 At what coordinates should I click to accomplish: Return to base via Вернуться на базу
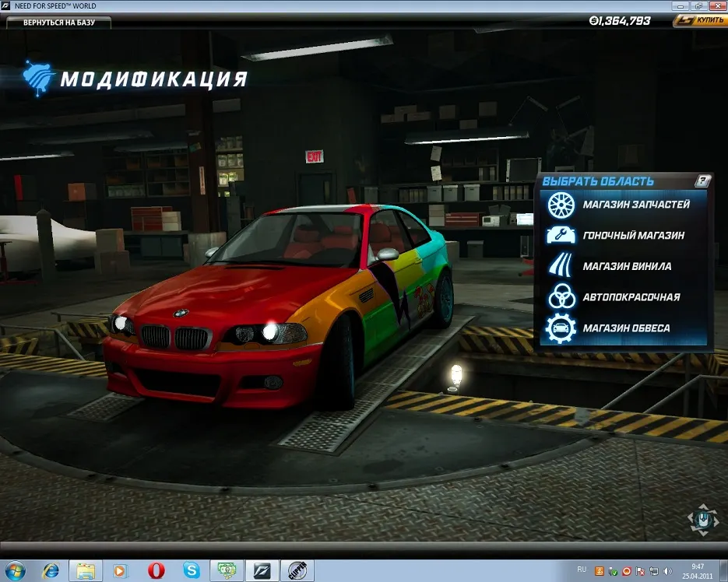point(59,23)
